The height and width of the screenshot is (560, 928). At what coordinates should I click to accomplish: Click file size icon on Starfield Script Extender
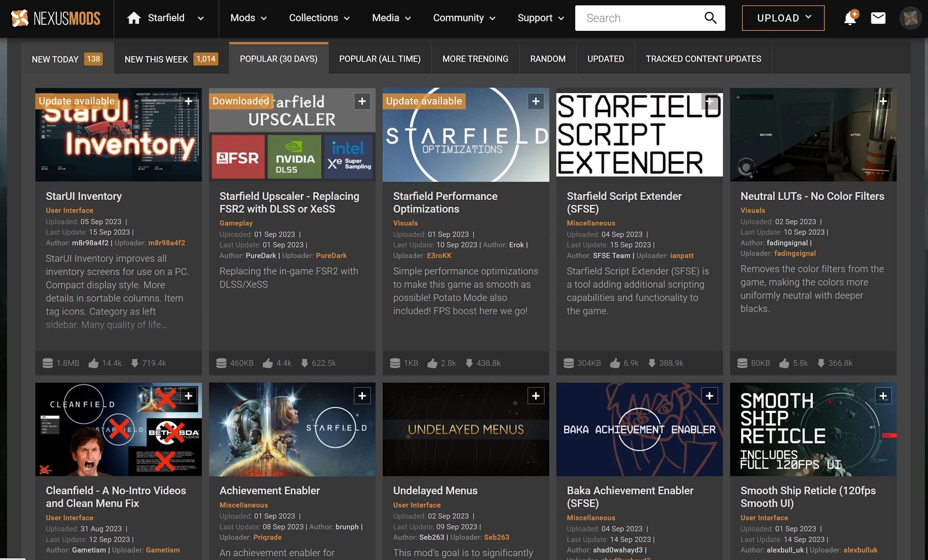pos(568,363)
